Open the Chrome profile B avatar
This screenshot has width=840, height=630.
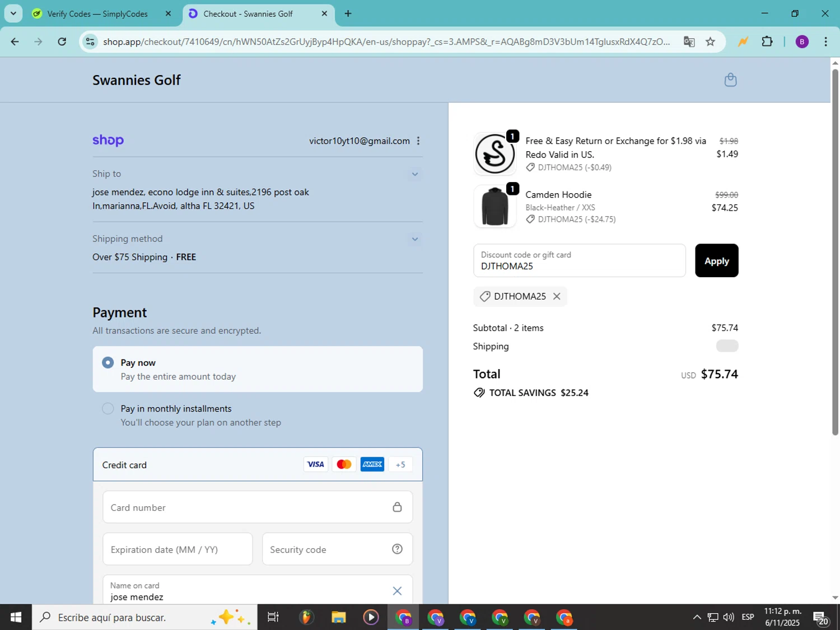coord(802,41)
